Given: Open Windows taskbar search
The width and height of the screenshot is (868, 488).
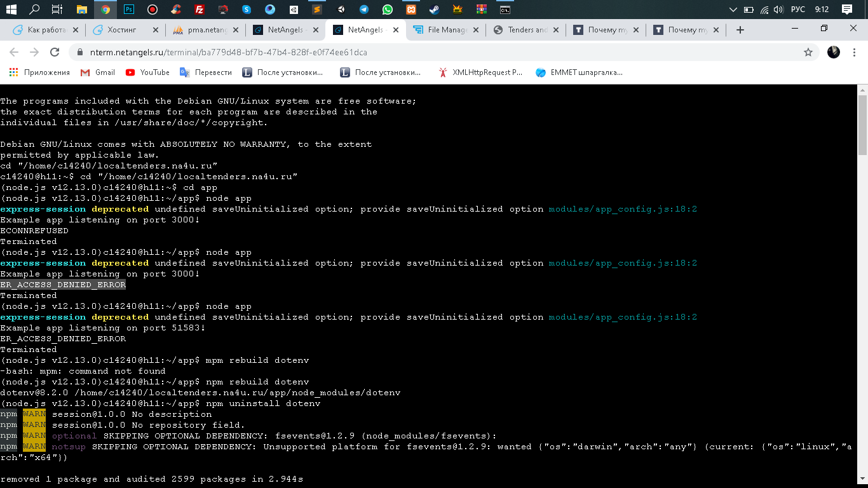Looking at the screenshot, I should pos(34,10).
